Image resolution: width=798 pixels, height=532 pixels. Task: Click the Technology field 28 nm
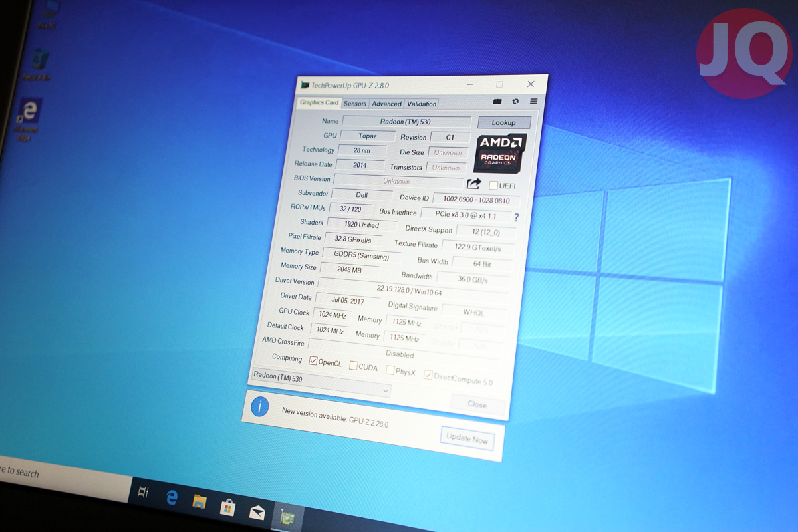pos(362,150)
